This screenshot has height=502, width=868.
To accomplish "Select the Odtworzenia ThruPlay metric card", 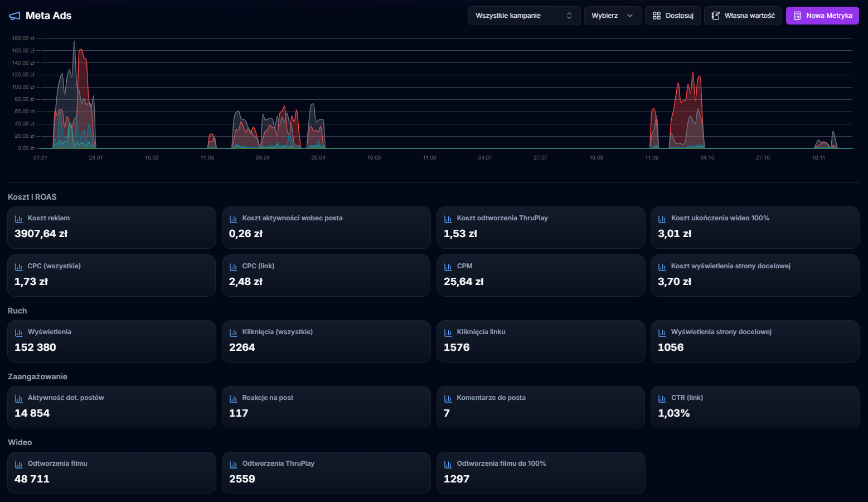I will point(326,473).
